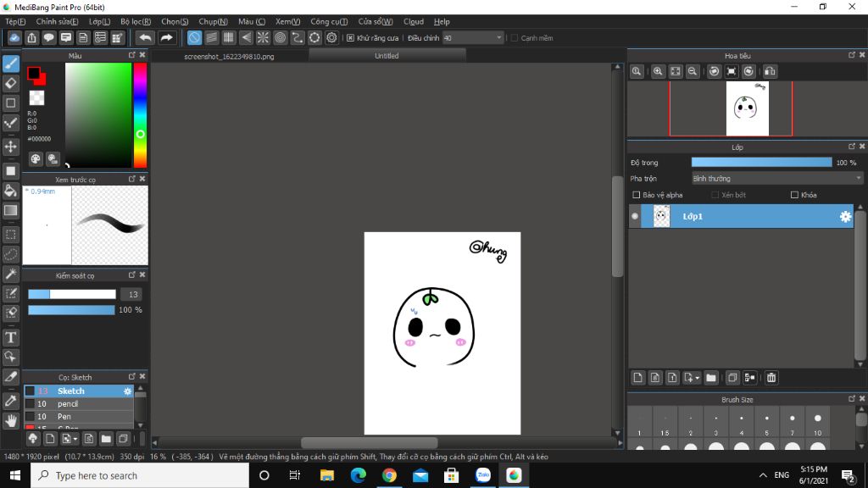Screen dimensions: 868x488
Task: Open Chrome from the taskbar
Action: [x=389, y=475]
